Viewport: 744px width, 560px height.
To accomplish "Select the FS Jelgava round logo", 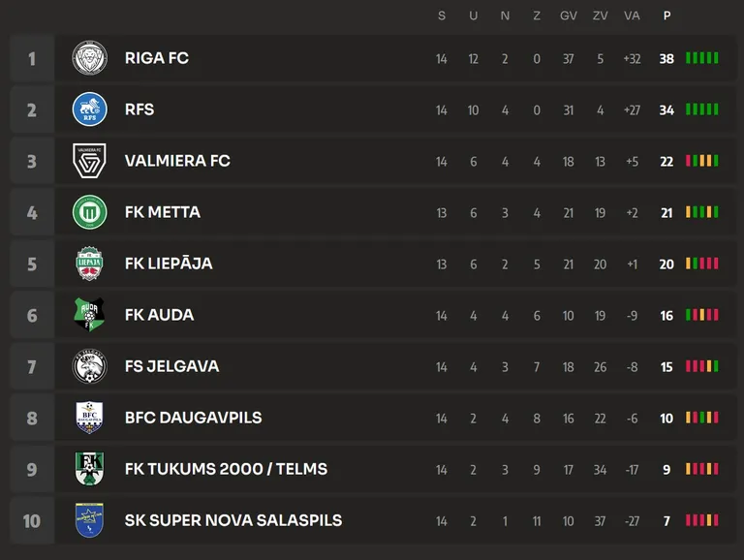I will point(89,366).
